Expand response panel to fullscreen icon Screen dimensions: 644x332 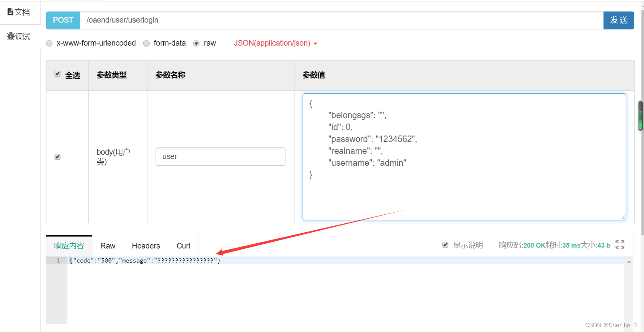tap(620, 245)
